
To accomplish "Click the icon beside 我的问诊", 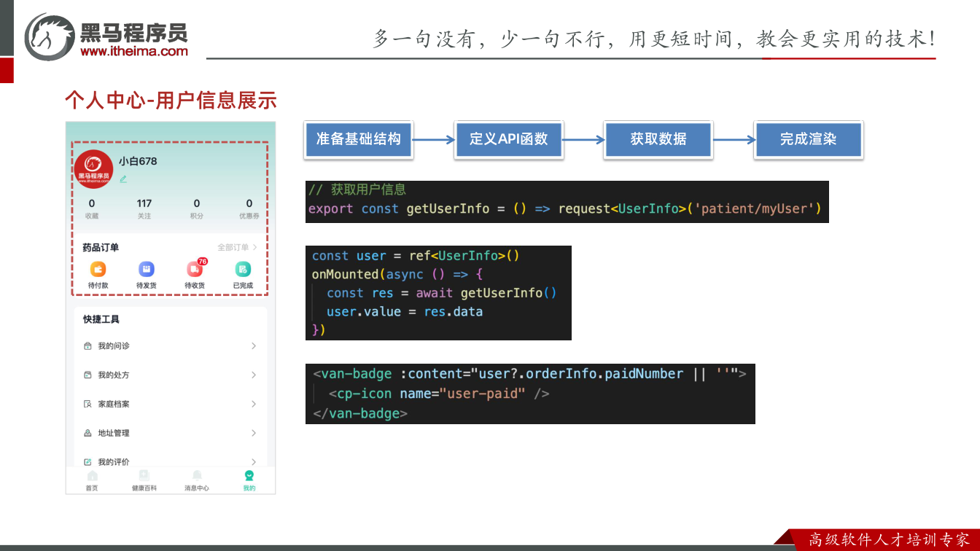I will pos(88,346).
